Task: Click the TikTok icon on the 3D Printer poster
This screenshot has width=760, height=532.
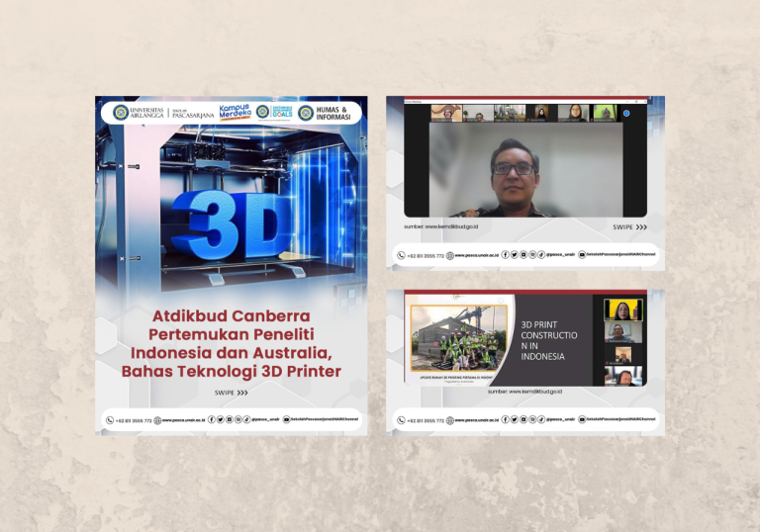Action: (x=246, y=419)
